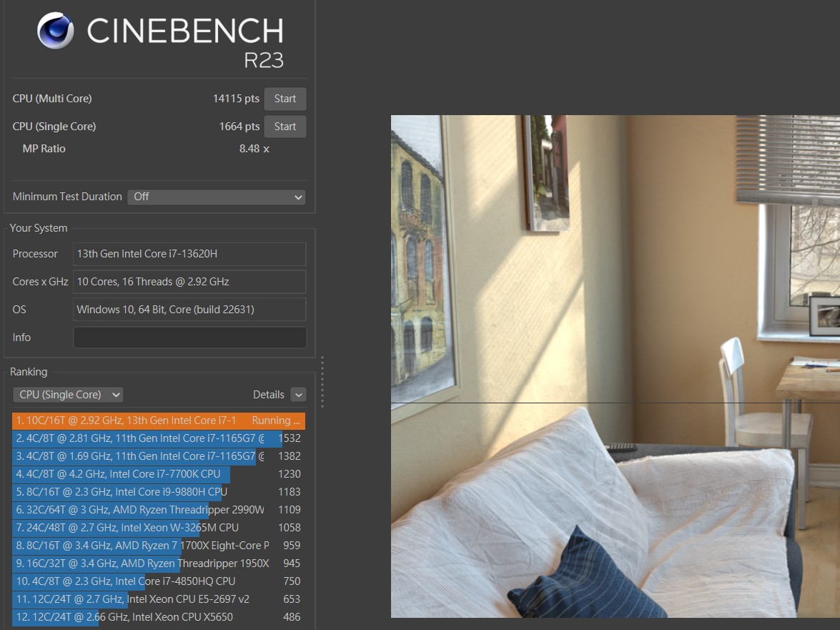Select ranking row 1 marked Running
The width and height of the screenshot is (840, 630).
[x=159, y=420]
